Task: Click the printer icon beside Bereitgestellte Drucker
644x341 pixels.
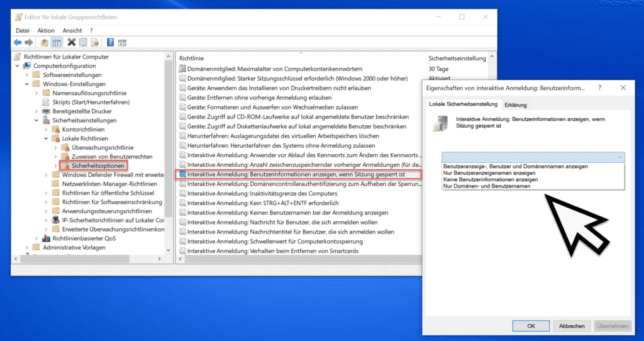Action: coord(46,111)
